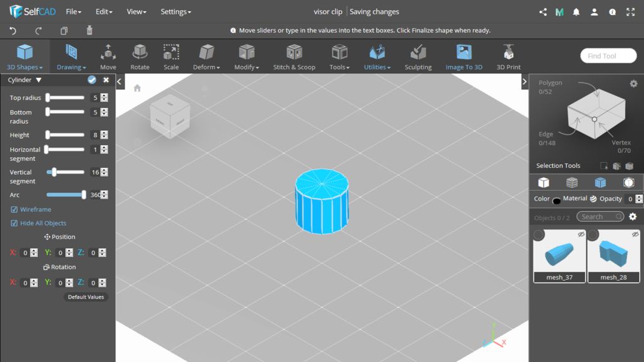Click the Find Tool search field
The width and height of the screenshot is (644, 362).
(608, 56)
